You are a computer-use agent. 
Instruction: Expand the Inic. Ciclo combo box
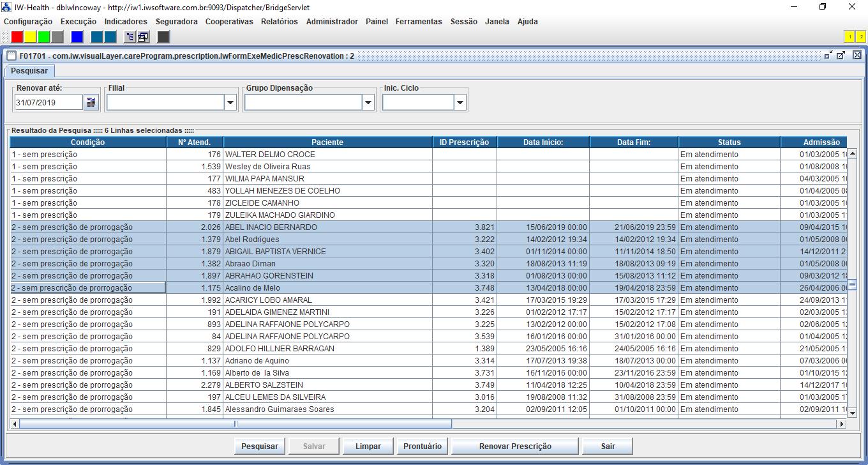[460, 102]
